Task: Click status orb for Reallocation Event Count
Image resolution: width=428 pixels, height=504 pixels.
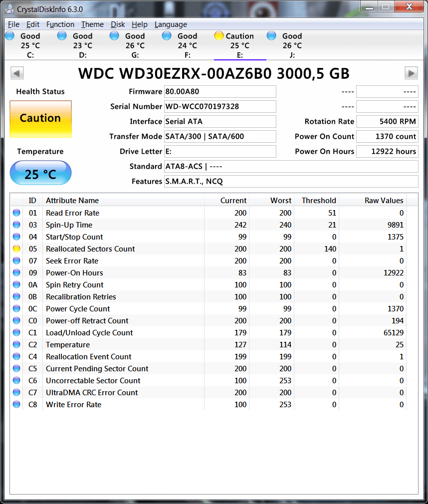Action: coord(16,356)
